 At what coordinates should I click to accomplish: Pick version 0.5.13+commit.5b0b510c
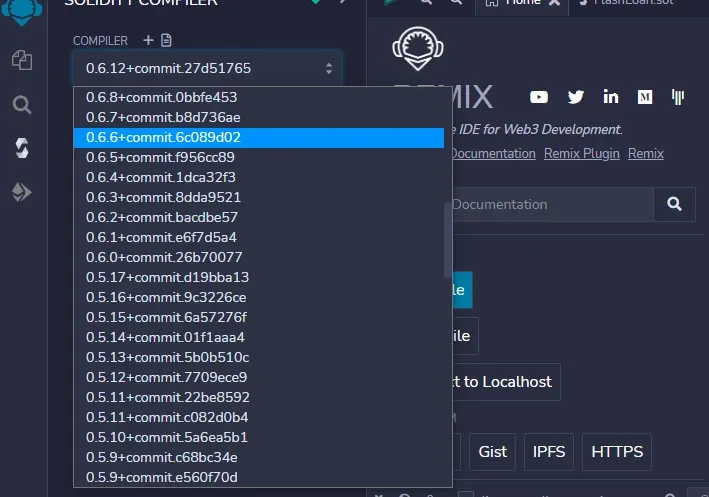(x=259, y=357)
